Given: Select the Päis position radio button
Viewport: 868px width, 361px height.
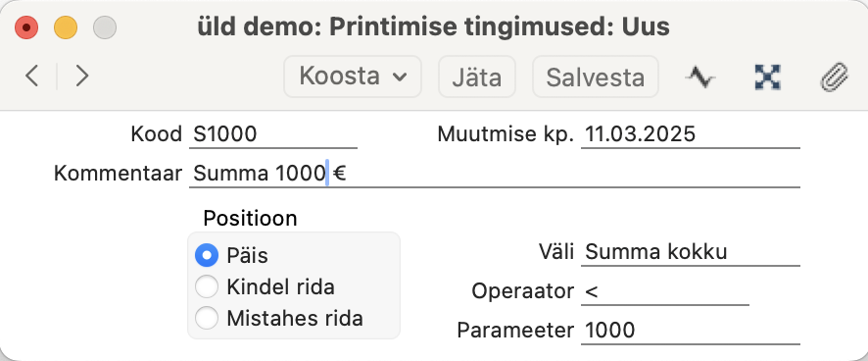Looking at the screenshot, I should point(207,256).
